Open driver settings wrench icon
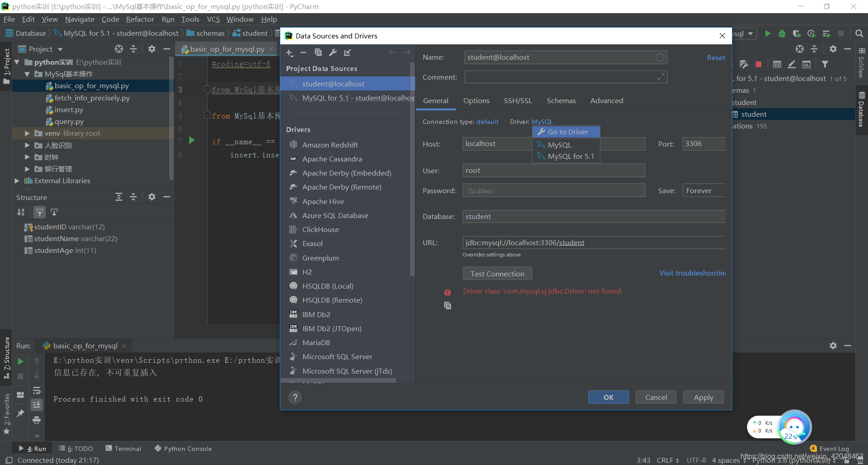The image size is (868, 465). 333,53
